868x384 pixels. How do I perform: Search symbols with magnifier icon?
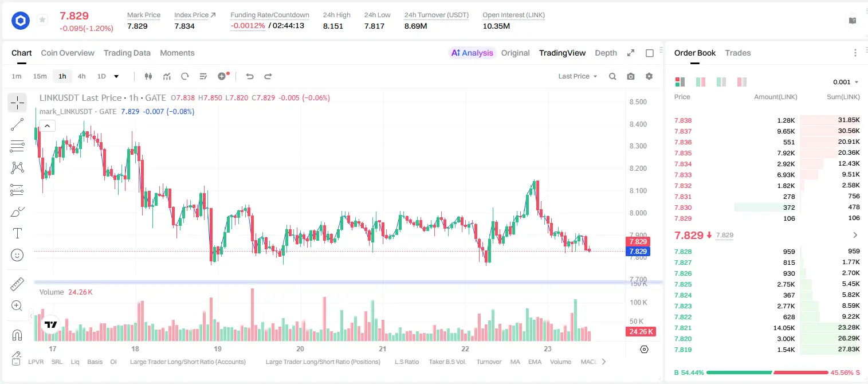click(x=612, y=76)
